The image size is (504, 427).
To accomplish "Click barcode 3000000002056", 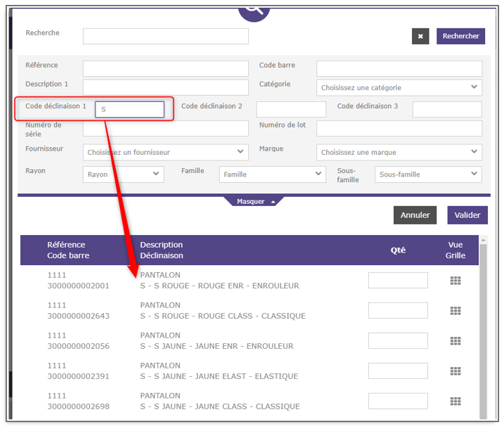I will click(x=79, y=346).
